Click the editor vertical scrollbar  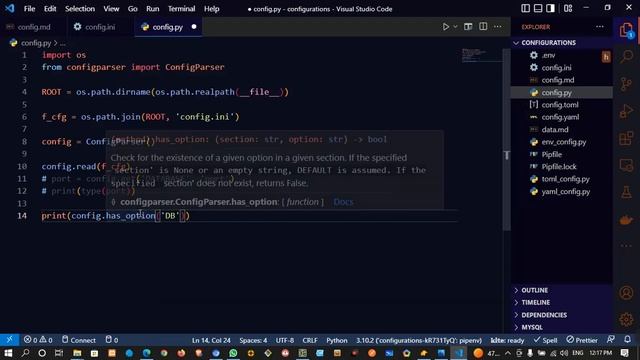pos(507,140)
